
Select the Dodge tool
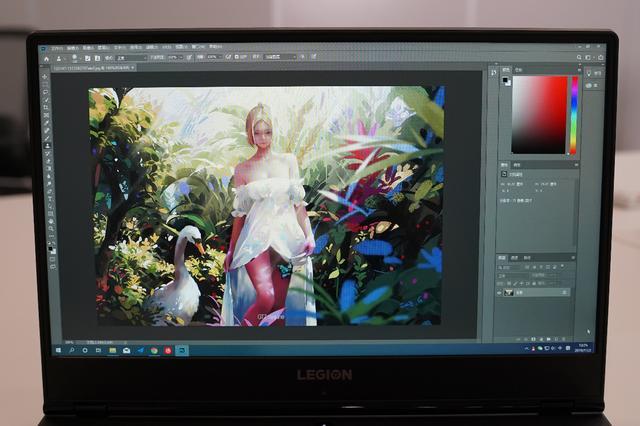tap(49, 184)
